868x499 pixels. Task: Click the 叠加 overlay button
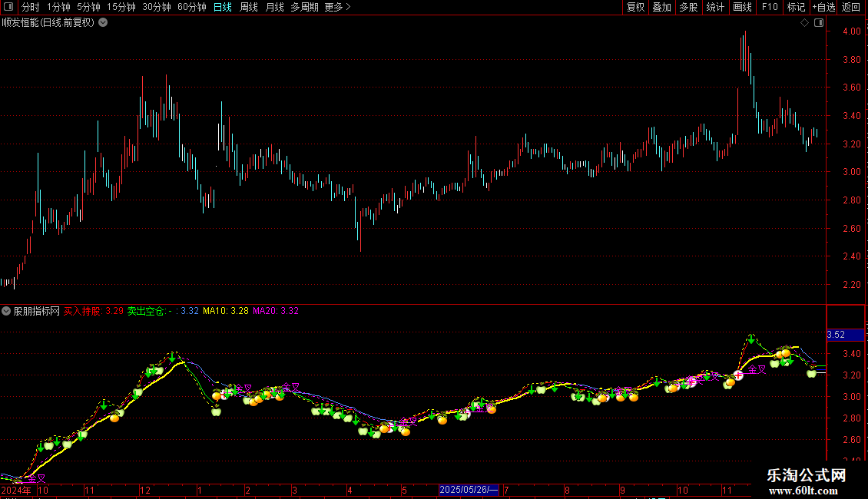[661, 7]
